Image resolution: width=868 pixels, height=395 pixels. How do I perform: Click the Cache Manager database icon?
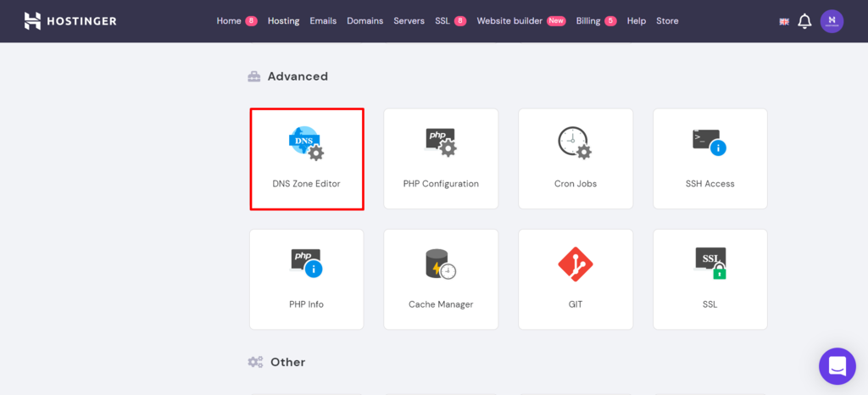tap(440, 264)
